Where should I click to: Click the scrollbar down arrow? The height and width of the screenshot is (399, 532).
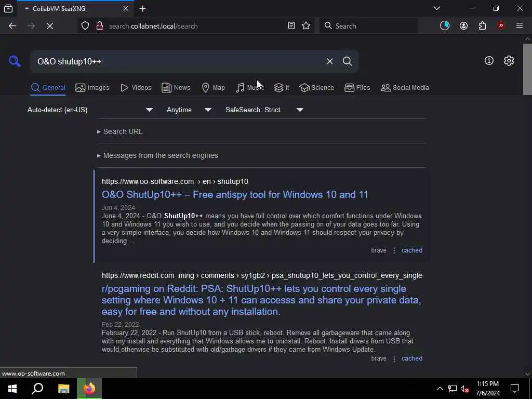[x=527, y=374]
